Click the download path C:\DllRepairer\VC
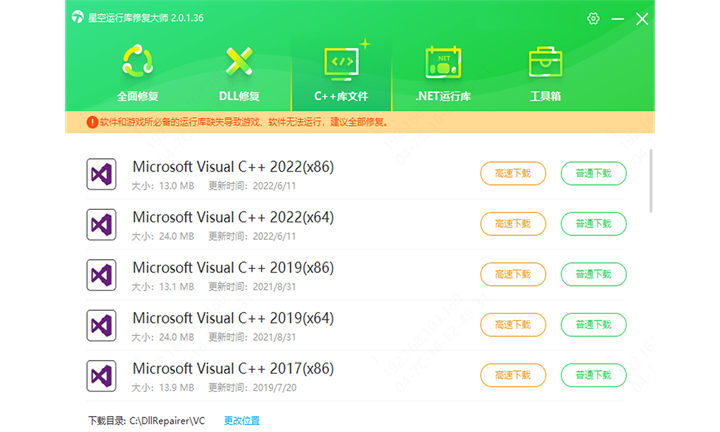 tap(167, 421)
